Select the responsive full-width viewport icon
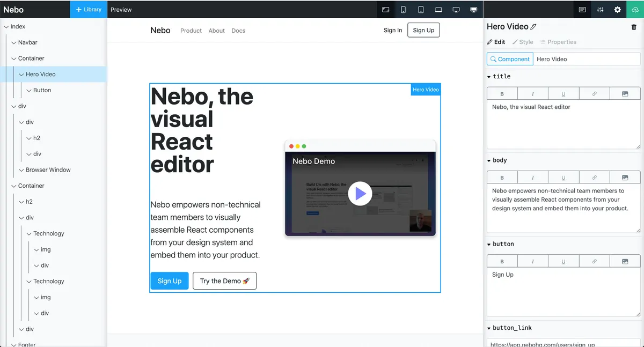 click(x=385, y=10)
